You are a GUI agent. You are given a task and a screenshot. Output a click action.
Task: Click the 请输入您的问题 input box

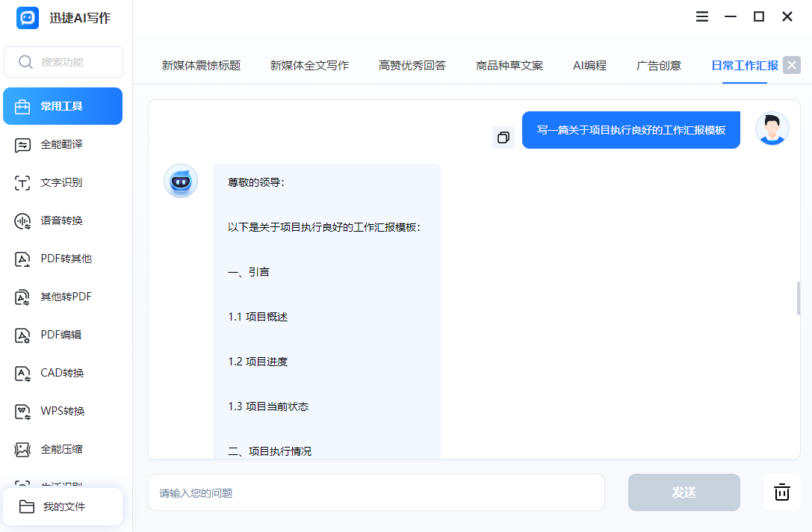pos(376,492)
